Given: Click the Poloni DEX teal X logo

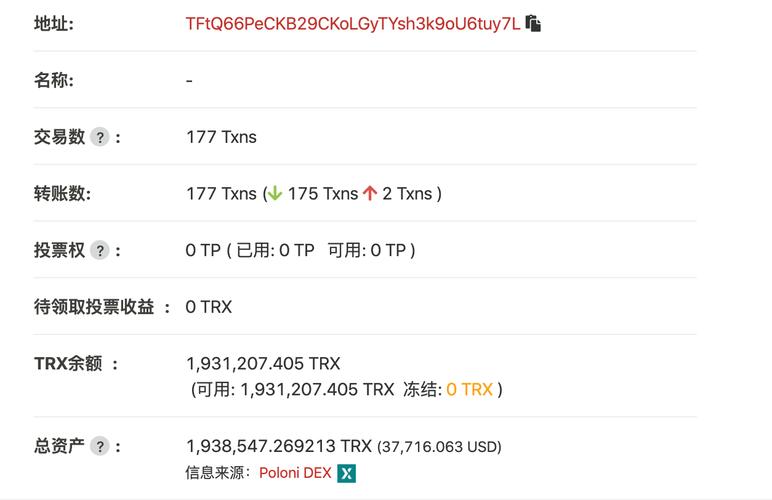Looking at the screenshot, I should 347,473.
